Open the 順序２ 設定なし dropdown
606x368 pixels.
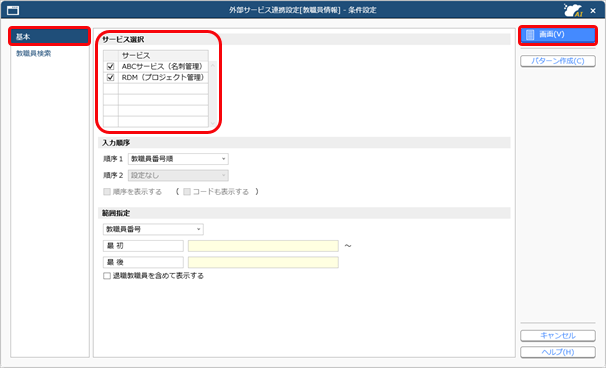coord(178,175)
